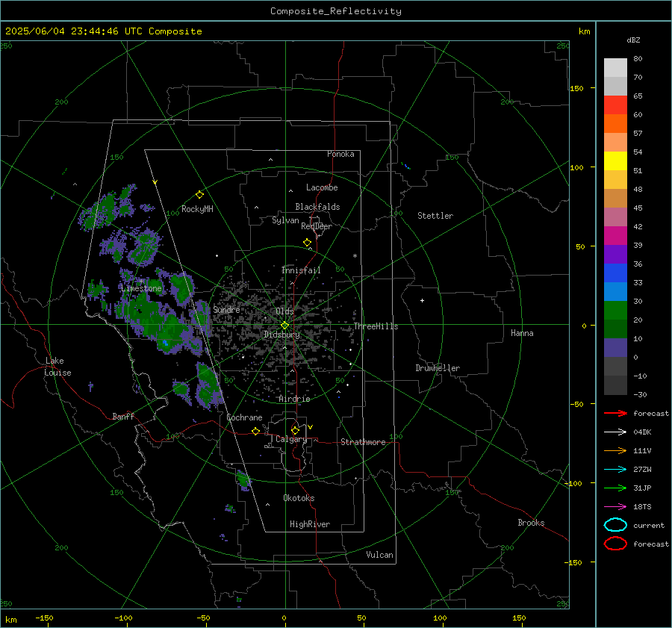Screen dimensions: 672x628
Task: Click the cyan 'current' ellipse in the legend
Action: tap(615, 525)
